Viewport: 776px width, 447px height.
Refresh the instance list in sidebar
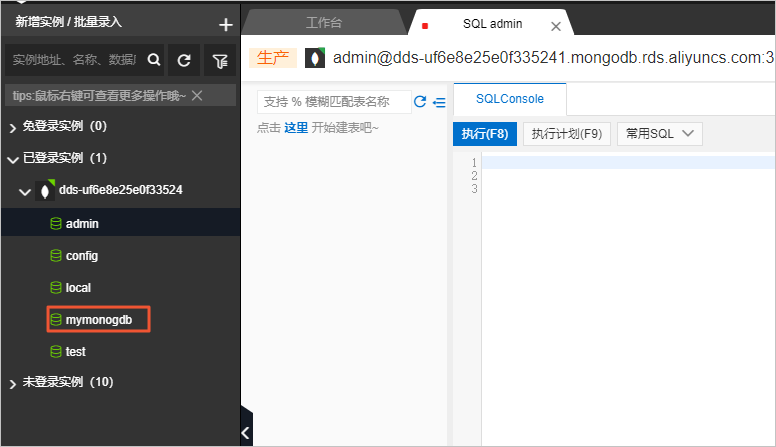coord(184,60)
